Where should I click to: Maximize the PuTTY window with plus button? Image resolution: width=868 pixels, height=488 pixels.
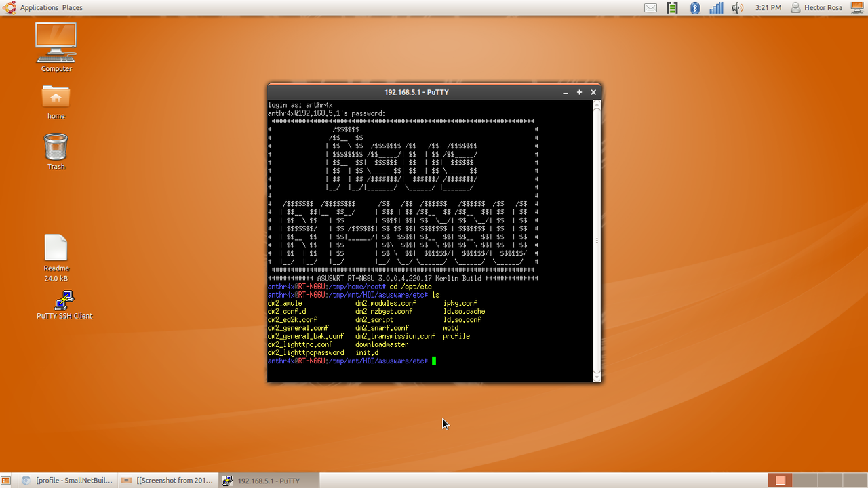click(x=579, y=92)
